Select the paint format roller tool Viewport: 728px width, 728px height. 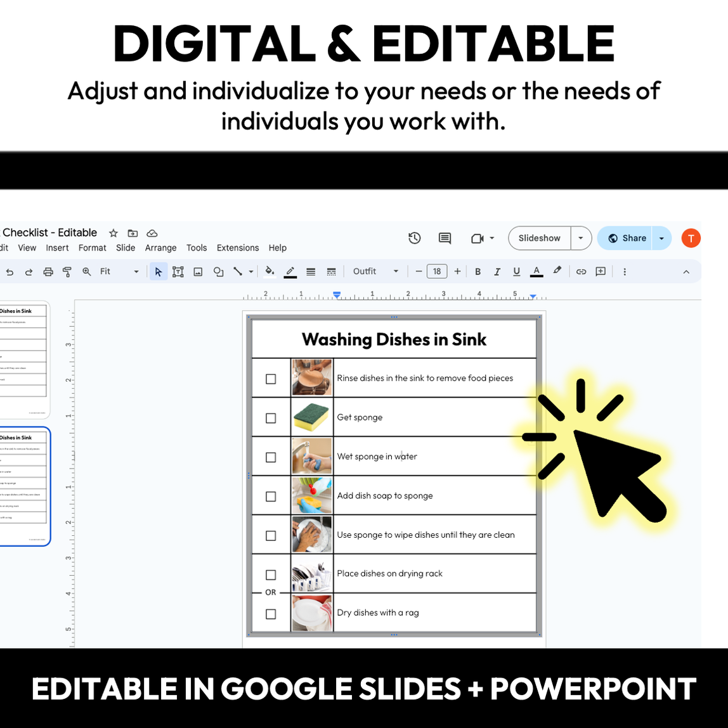point(67,271)
